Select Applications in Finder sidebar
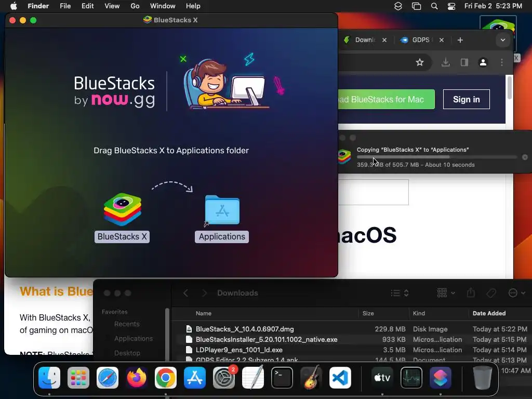 (133, 339)
